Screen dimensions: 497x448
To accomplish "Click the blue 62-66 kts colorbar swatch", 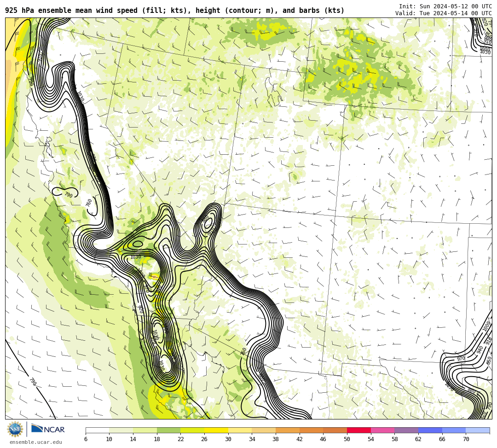I will (430, 430).
